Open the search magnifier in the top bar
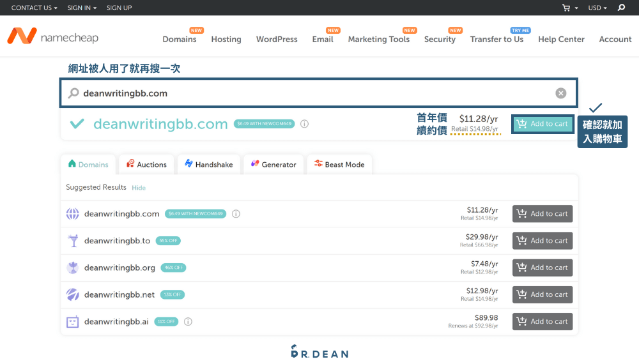639x364 pixels. click(621, 8)
